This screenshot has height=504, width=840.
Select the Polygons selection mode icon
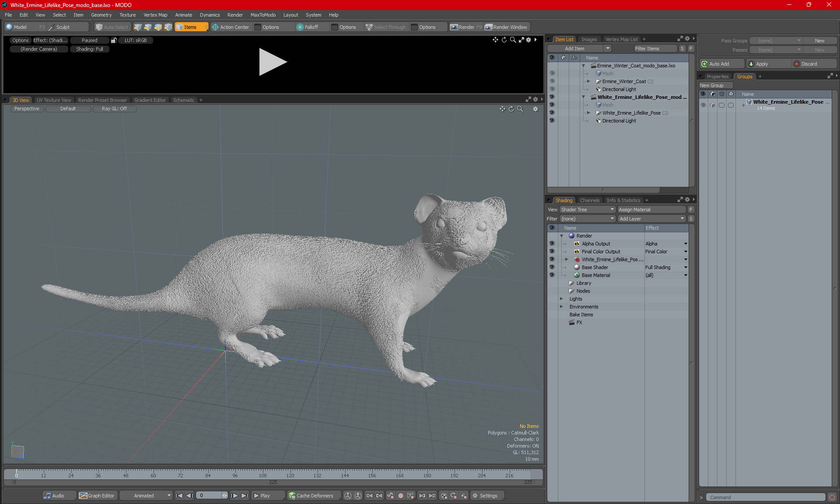158,27
